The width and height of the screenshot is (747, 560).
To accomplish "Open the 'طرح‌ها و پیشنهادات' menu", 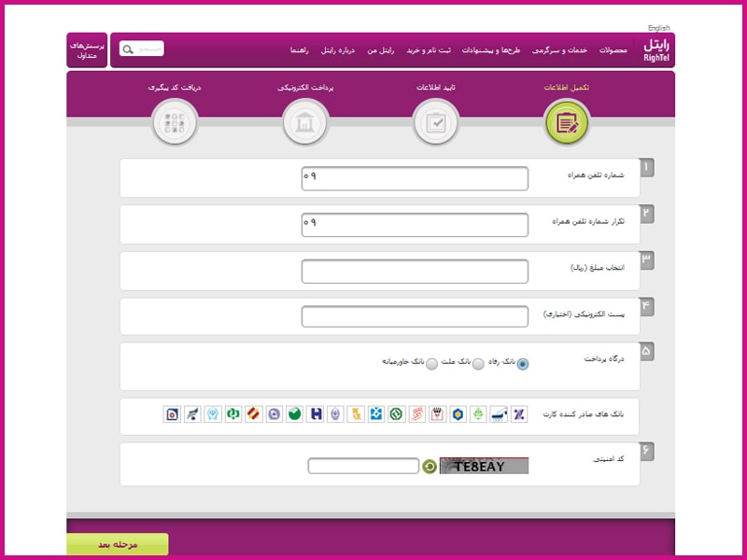I will pyautogui.click(x=491, y=50).
